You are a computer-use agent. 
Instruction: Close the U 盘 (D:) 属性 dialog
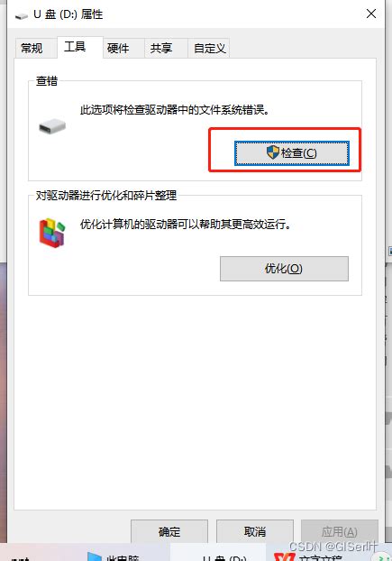[x=371, y=14]
